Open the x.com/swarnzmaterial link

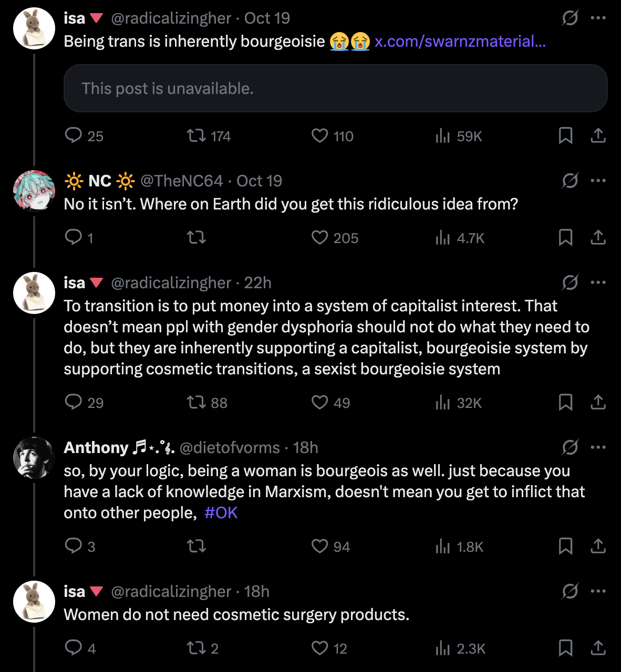point(460,41)
